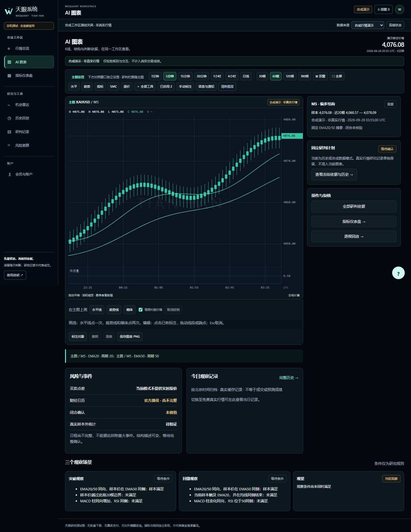This screenshot has height=532, width=411.
Task: Open the W user avatar
Action: (400, 9)
